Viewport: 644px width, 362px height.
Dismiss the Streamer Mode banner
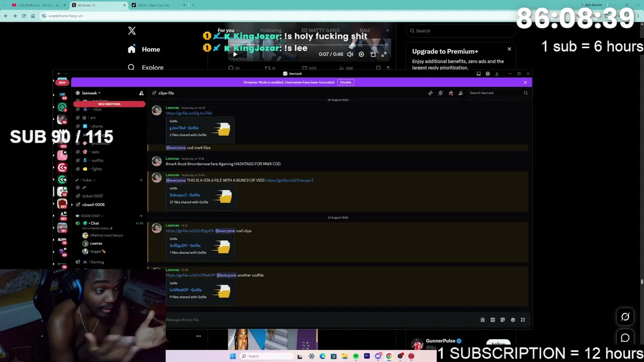tap(525, 82)
